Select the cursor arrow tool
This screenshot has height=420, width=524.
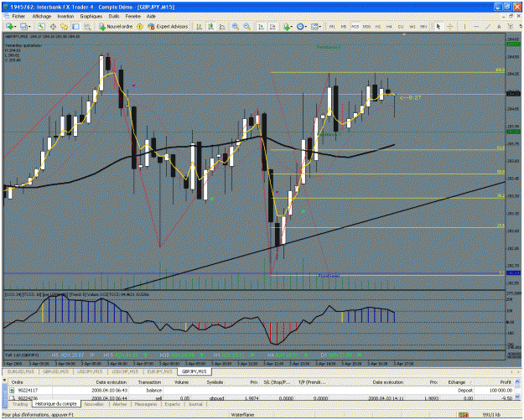click(438, 26)
